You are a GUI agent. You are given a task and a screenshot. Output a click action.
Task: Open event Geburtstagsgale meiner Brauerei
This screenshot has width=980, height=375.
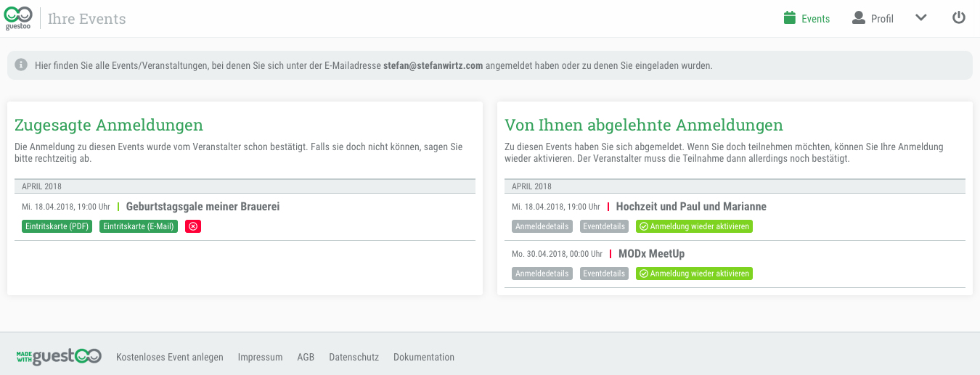coord(203,207)
